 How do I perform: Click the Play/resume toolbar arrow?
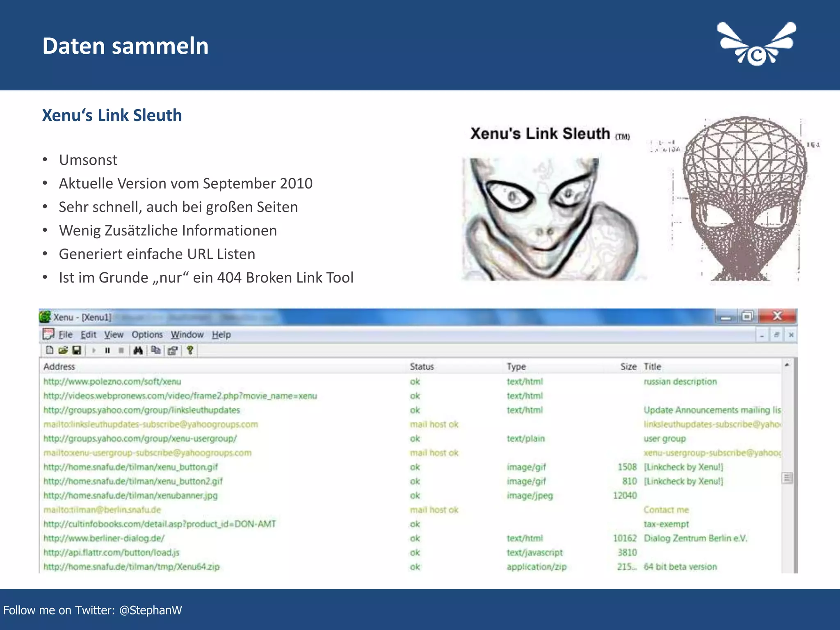coord(94,350)
